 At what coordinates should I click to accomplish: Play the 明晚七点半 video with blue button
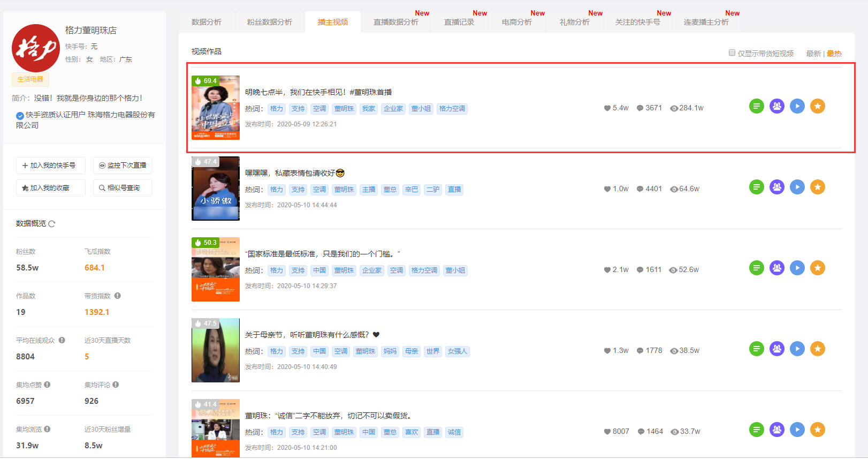point(797,106)
